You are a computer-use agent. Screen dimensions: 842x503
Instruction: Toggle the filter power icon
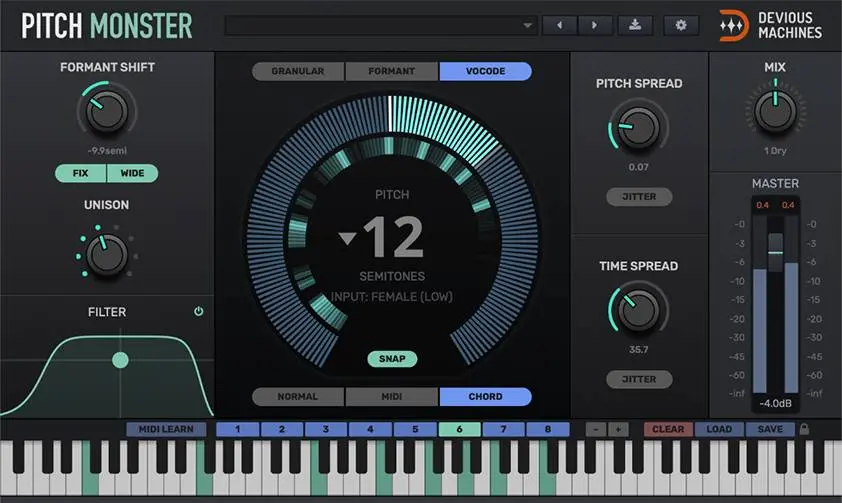[x=199, y=311]
